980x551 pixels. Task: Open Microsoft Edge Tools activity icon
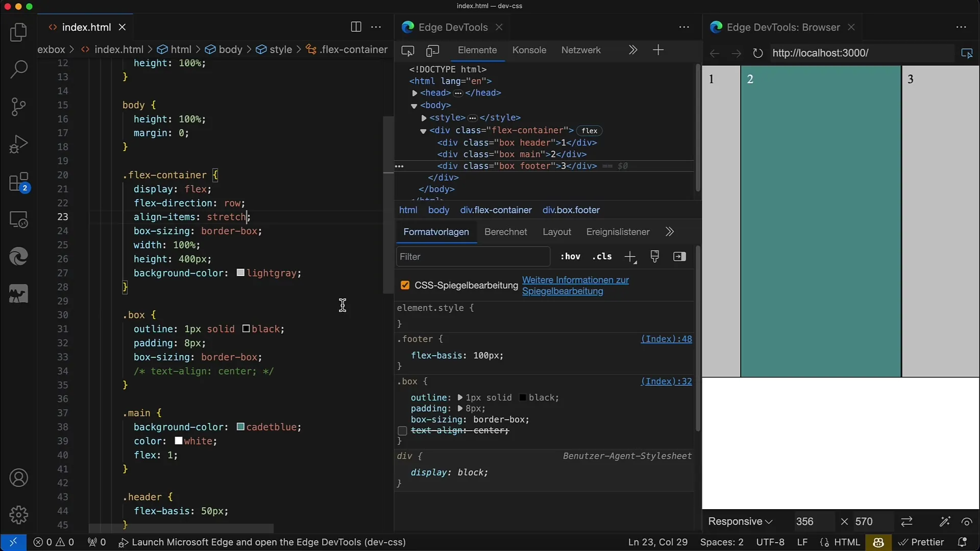click(x=19, y=257)
